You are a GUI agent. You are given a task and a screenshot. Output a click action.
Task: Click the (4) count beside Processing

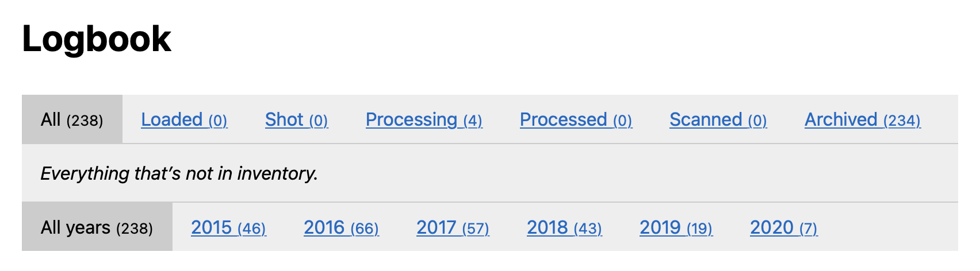[472, 121]
